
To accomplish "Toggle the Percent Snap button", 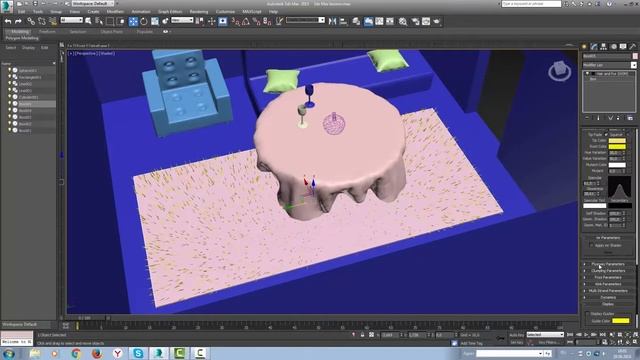I will [x=256, y=21].
